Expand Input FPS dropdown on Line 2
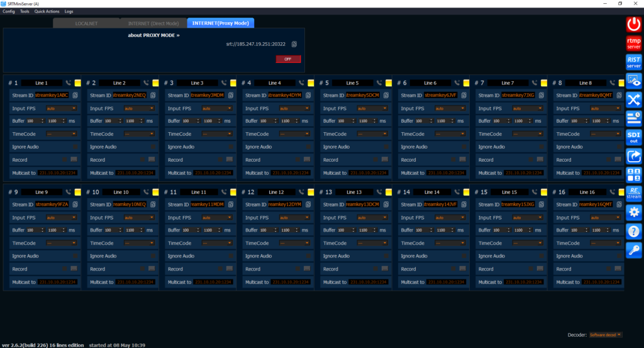This screenshot has width=644, height=348. pyautogui.click(x=139, y=108)
